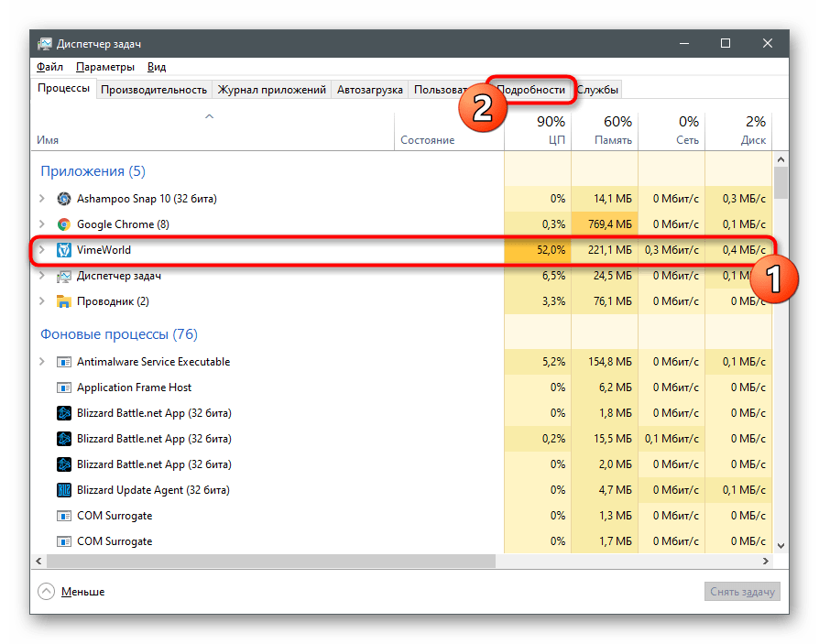Select the Процессы tab
The height and width of the screenshot is (644, 819).
[64, 88]
